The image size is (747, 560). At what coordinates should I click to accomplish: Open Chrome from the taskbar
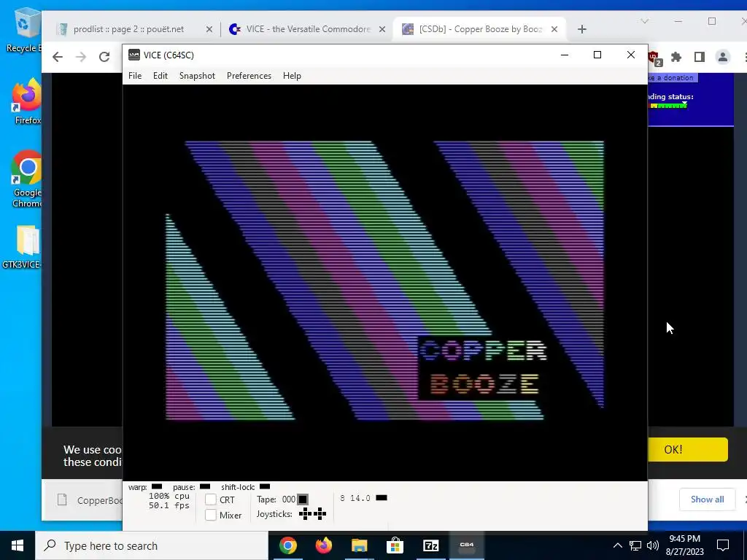pyautogui.click(x=287, y=545)
